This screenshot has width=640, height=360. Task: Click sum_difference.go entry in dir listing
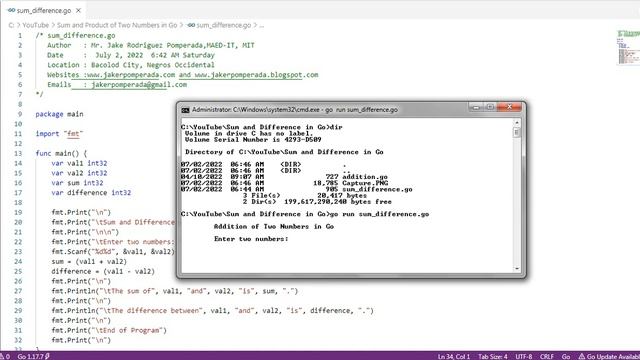pos(377,189)
